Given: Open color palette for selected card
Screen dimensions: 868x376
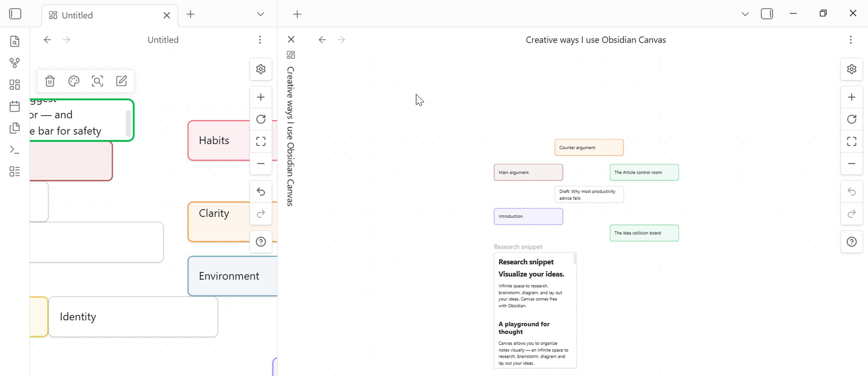Looking at the screenshot, I should [74, 81].
